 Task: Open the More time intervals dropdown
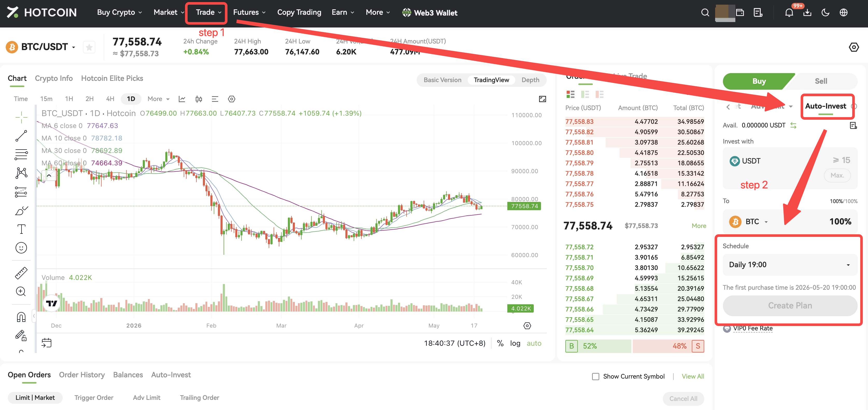[158, 99]
